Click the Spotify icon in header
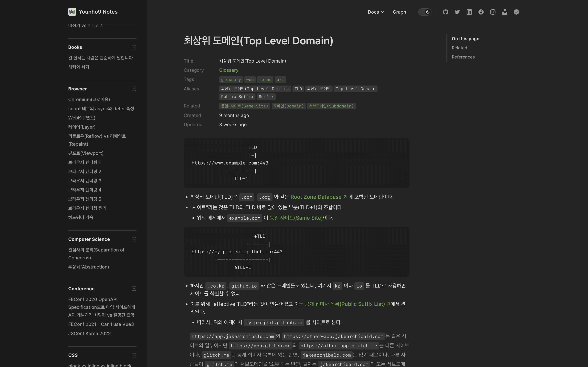This screenshot has width=588, height=367. click(x=516, y=12)
